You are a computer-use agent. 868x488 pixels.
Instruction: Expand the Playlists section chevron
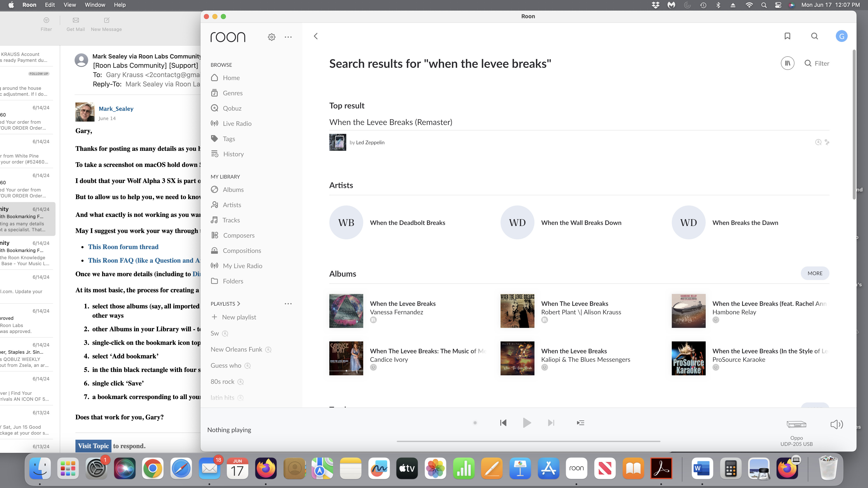[x=239, y=304]
